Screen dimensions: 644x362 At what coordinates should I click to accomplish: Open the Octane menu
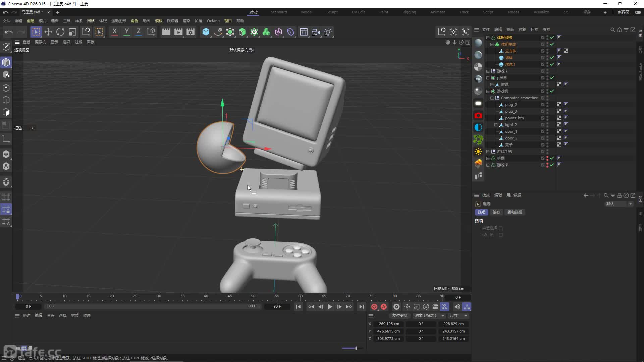click(213, 21)
